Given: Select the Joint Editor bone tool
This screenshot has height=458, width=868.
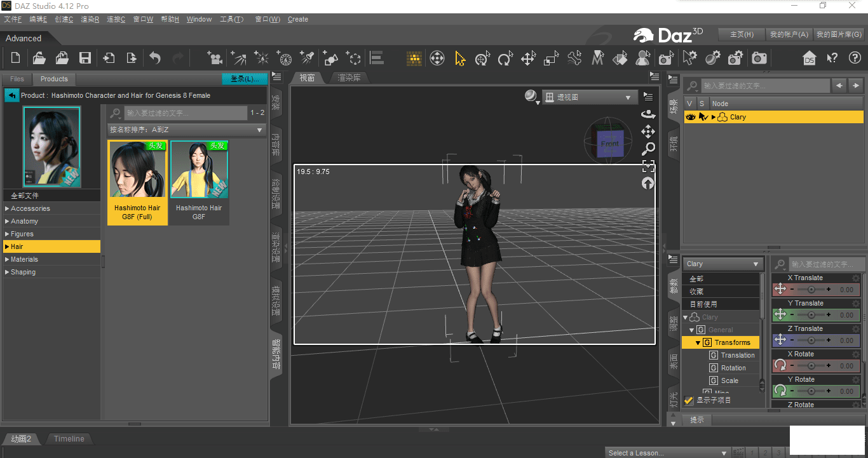Looking at the screenshot, I should pos(574,59).
